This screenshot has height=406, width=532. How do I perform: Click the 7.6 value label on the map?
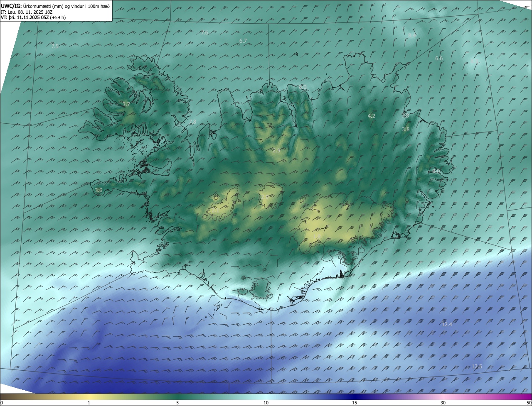pyautogui.click(x=204, y=33)
